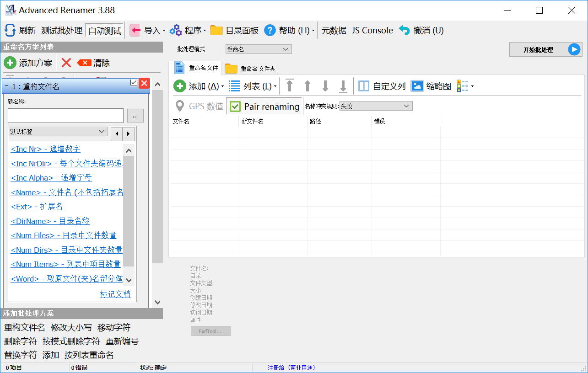The width and height of the screenshot is (588, 373).
Task: Click the 开始批处理 start batch button
Action: coord(545,50)
